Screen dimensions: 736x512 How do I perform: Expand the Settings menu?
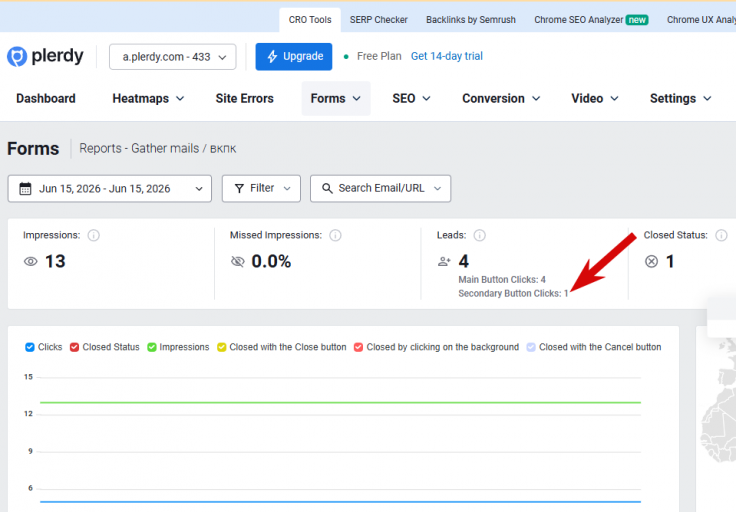pyautogui.click(x=681, y=99)
